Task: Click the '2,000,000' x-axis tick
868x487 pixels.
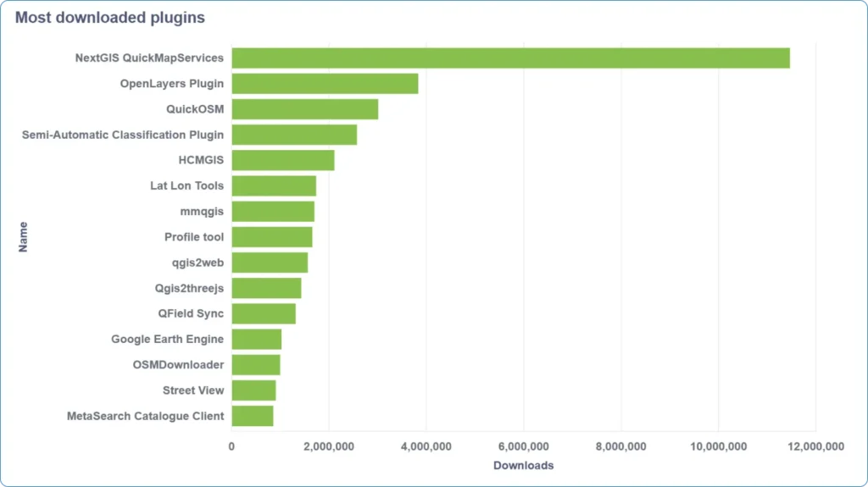Action: 329,446
